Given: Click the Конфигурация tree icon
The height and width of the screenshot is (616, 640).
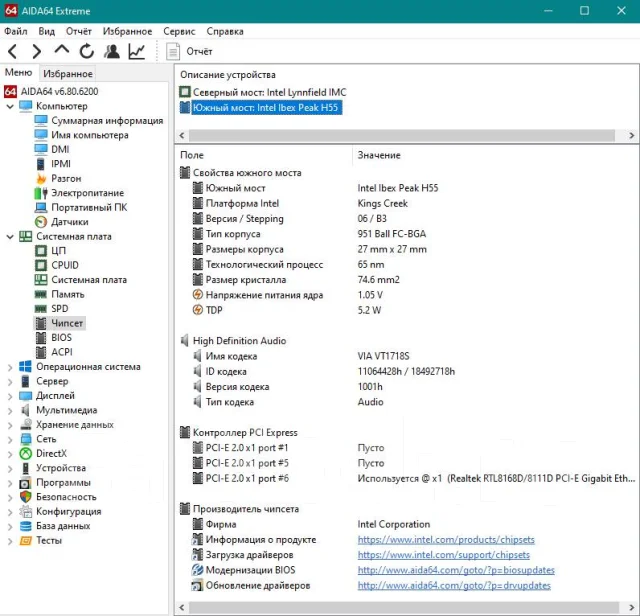Looking at the screenshot, I should [26, 511].
